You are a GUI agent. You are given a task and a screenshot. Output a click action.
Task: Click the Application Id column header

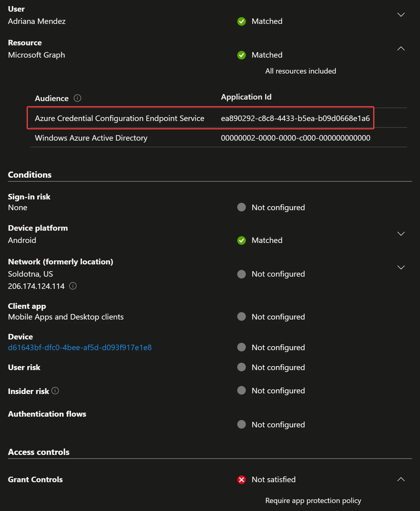(x=246, y=97)
